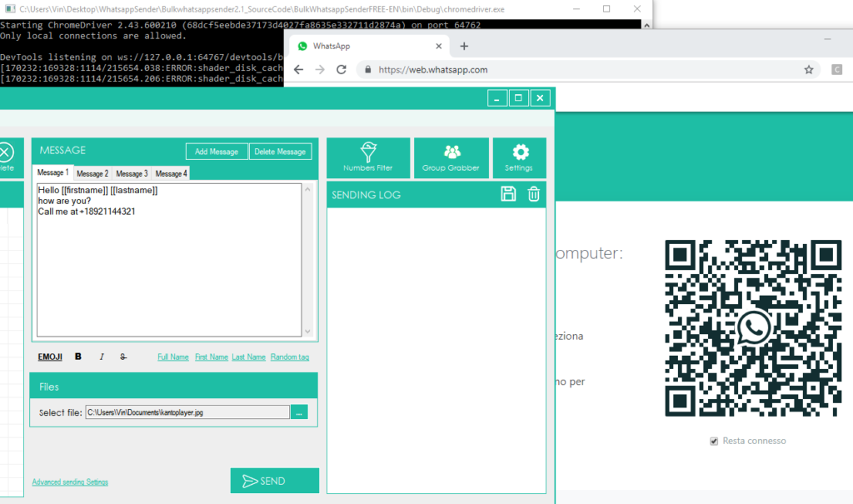853x504 pixels.
Task: Reload the WhatsApp page in Chrome
Action: [x=342, y=70]
